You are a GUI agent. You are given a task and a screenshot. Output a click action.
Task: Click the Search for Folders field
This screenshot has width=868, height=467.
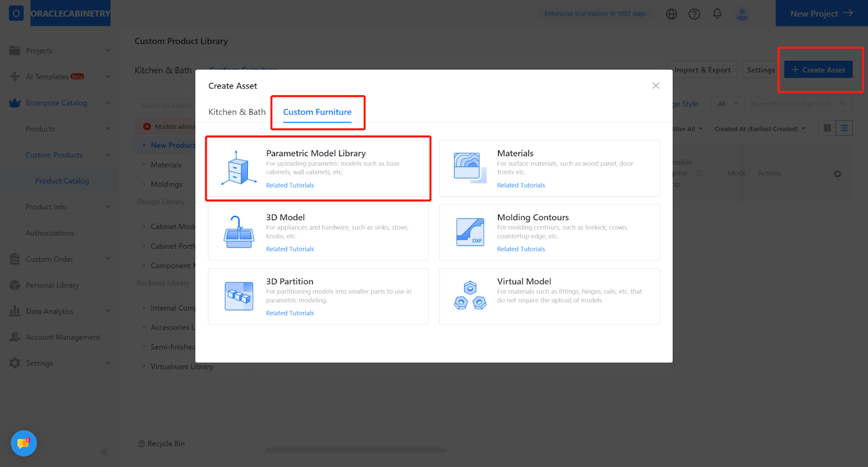[165, 106]
